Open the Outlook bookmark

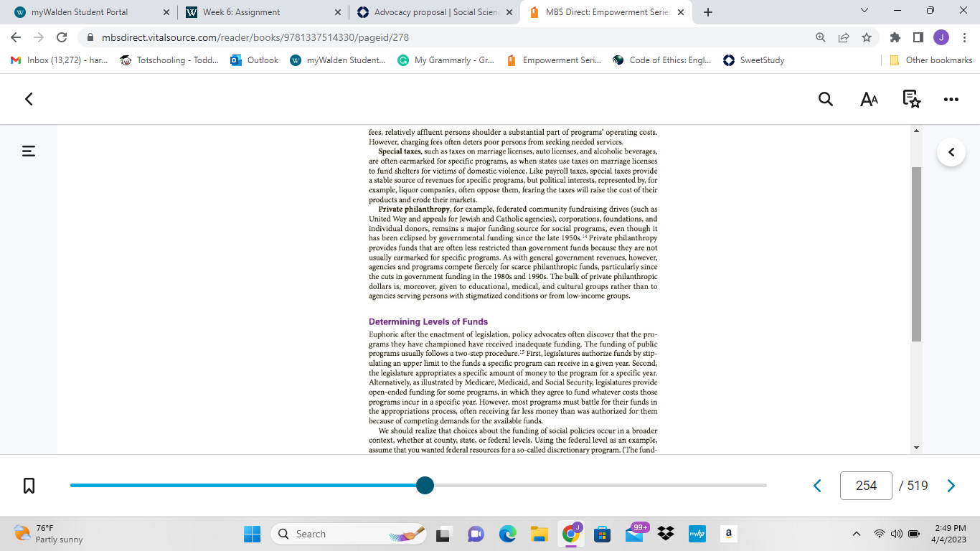255,60
